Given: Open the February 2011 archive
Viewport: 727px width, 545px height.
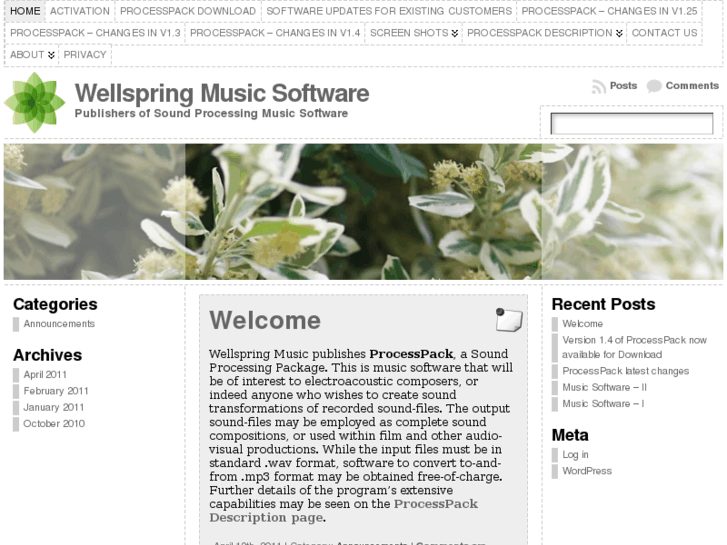Looking at the screenshot, I should tap(56, 391).
